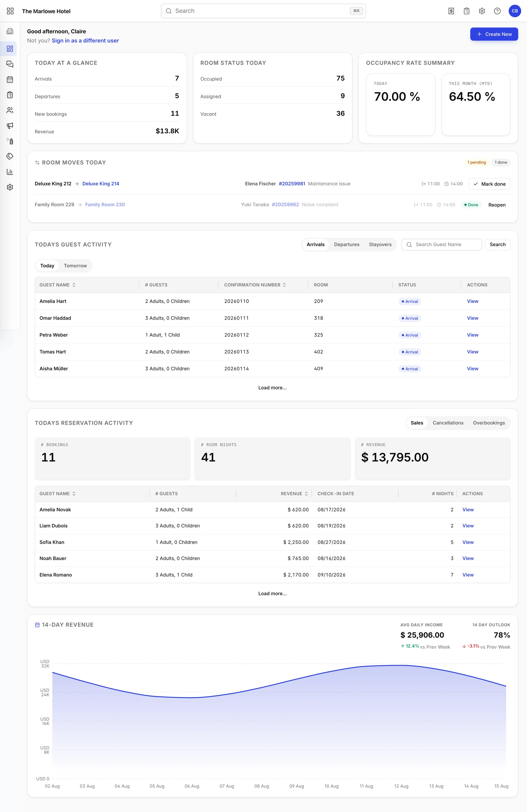The width and height of the screenshot is (527, 812).
Task: View Petra Weber's arrival
Action: point(472,335)
